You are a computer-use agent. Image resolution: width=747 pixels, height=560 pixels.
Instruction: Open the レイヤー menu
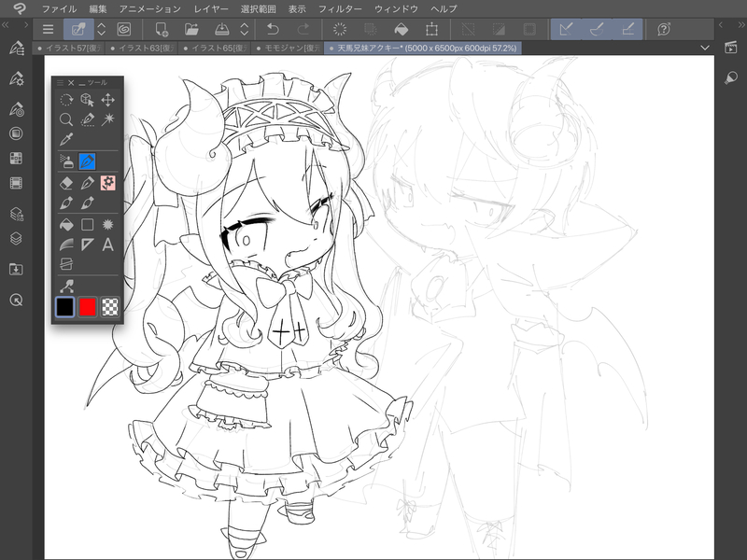pyautogui.click(x=211, y=8)
